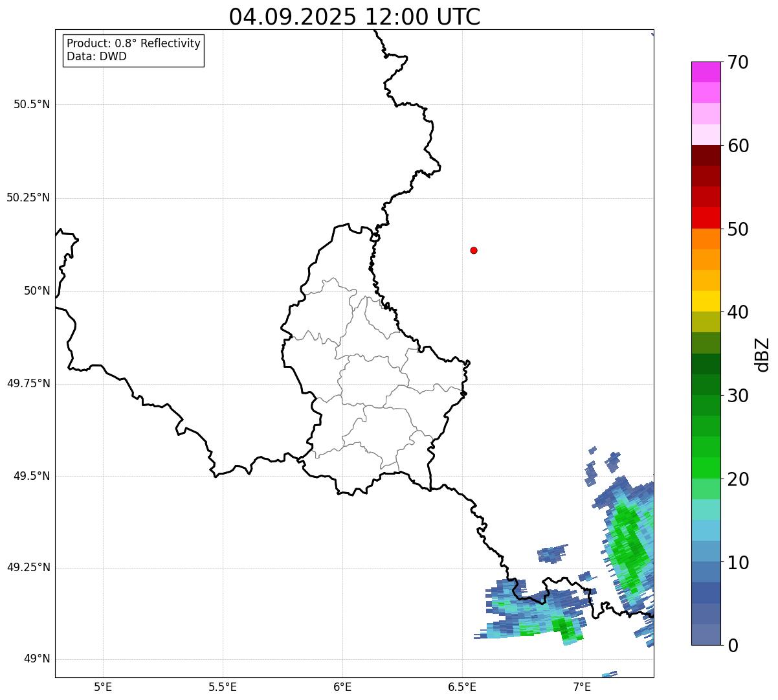Click the 0 colorbar tick label
Image resolution: width=778 pixels, height=700 pixels.
(733, 646)
